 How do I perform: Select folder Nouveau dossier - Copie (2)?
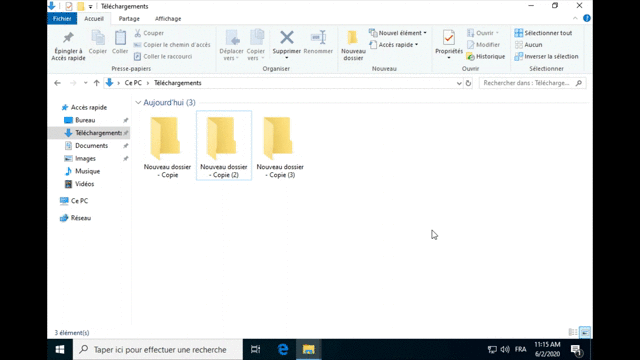[x=224, y=146]
